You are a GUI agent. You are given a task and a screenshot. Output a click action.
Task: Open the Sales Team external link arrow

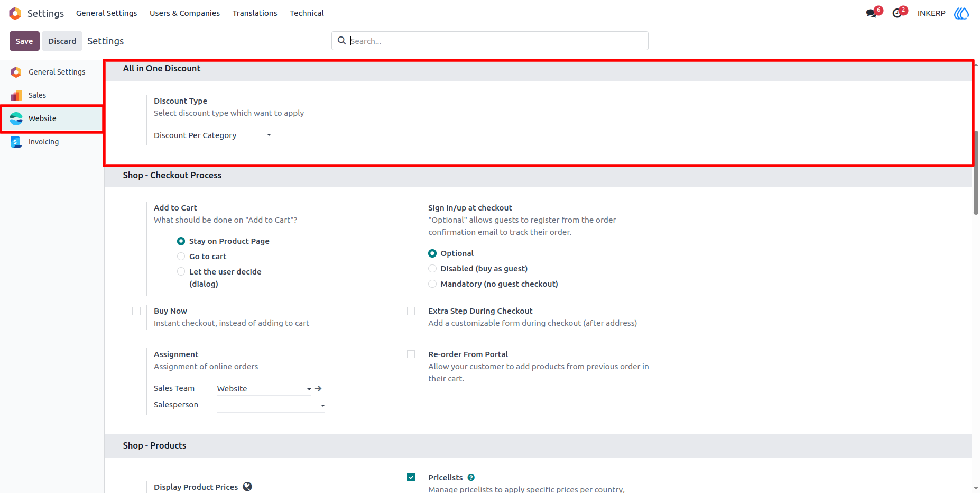pos(318,388)
